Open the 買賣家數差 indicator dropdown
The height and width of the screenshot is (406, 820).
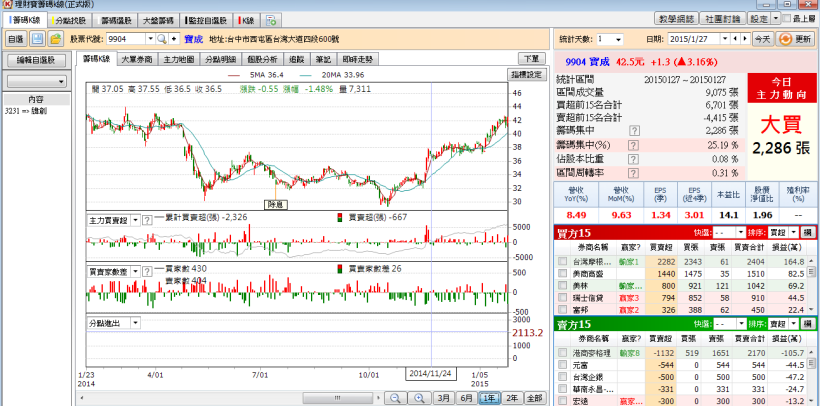(x=135, y=271)
